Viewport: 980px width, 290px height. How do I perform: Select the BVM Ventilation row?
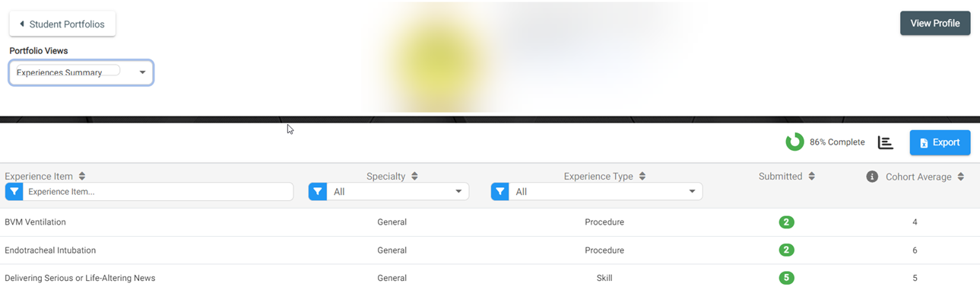coord(490,222)
